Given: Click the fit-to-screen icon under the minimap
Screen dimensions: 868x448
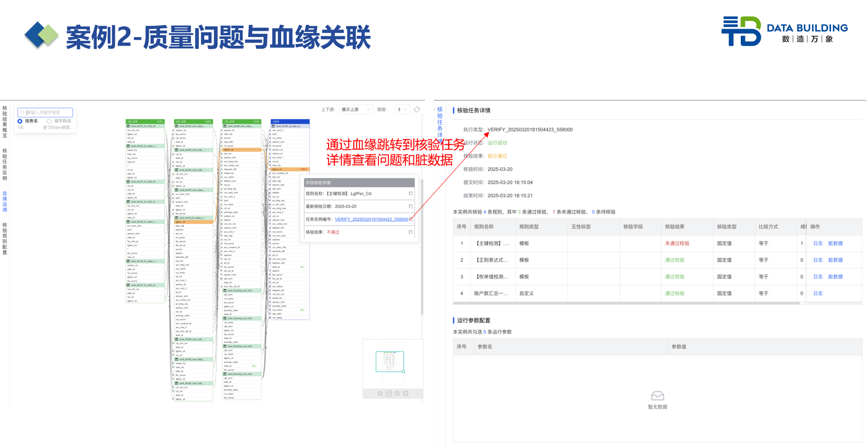Looking at the screenshot, I should [406, 394].
